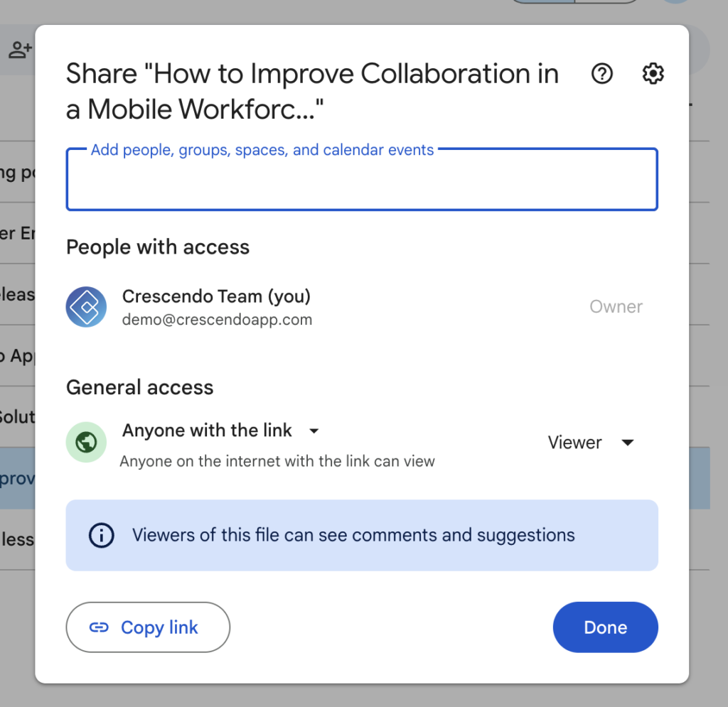728x707 pixels.
Task: Click the info icon in the notice banner
Action: 101,536
